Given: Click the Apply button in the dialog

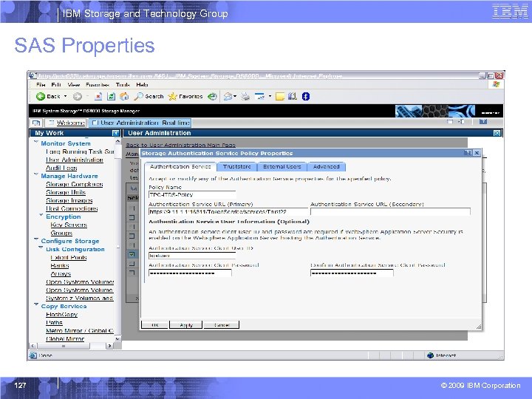Looking at the screenshot, I should 186,325.
